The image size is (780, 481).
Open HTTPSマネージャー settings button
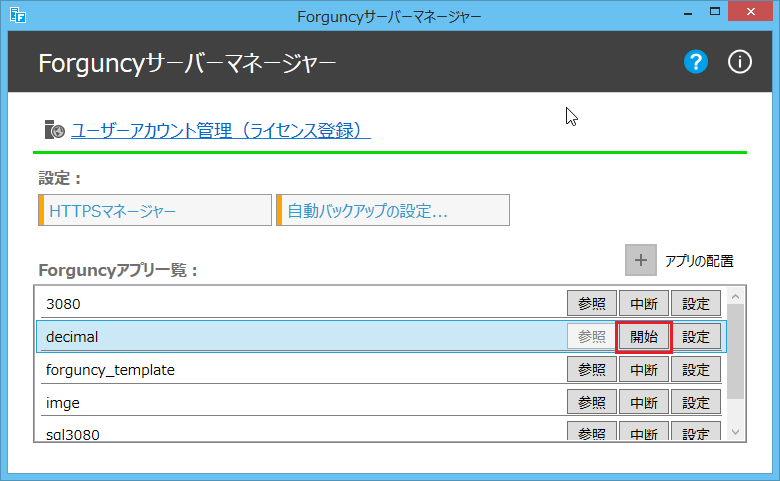pos(155,210)
